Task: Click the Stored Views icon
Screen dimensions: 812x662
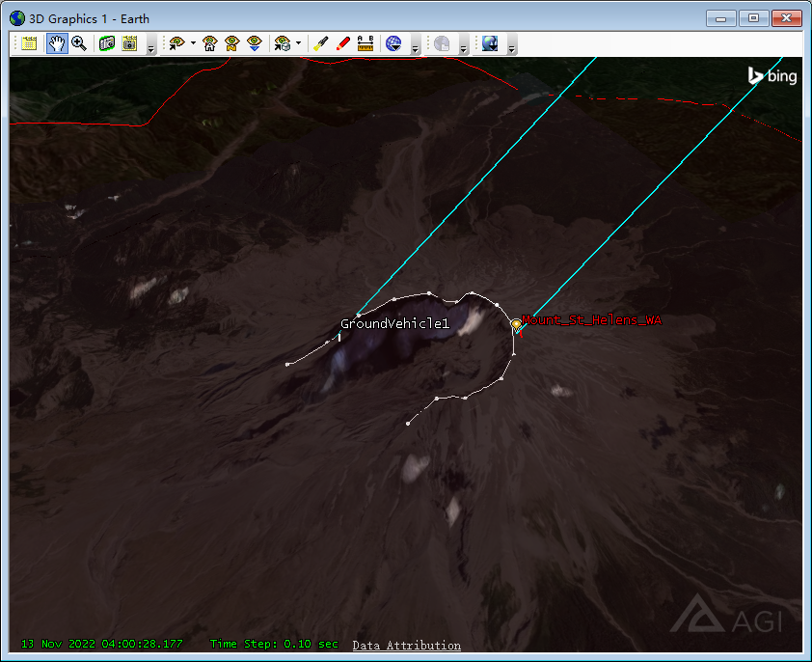Action: 282,43
